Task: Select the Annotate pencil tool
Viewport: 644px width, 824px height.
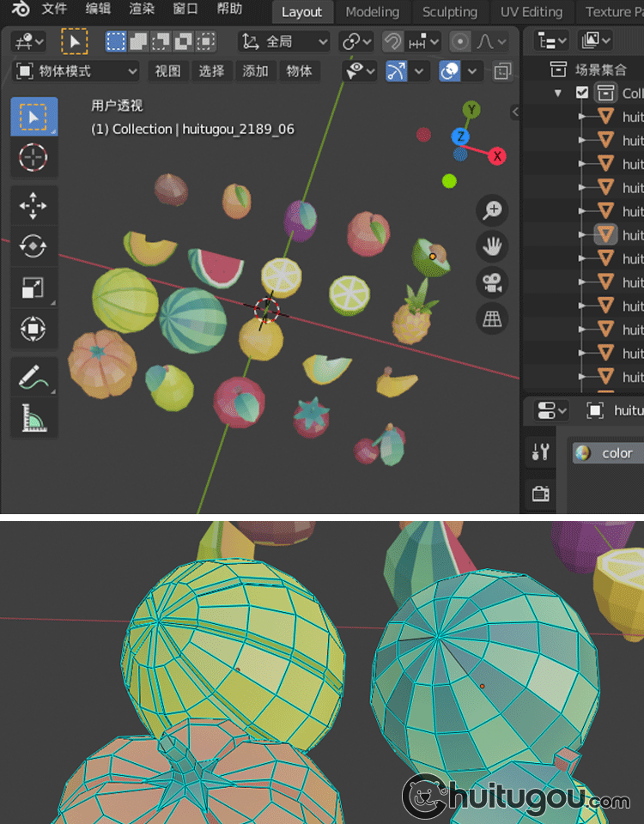Action: tap(33, 376)
